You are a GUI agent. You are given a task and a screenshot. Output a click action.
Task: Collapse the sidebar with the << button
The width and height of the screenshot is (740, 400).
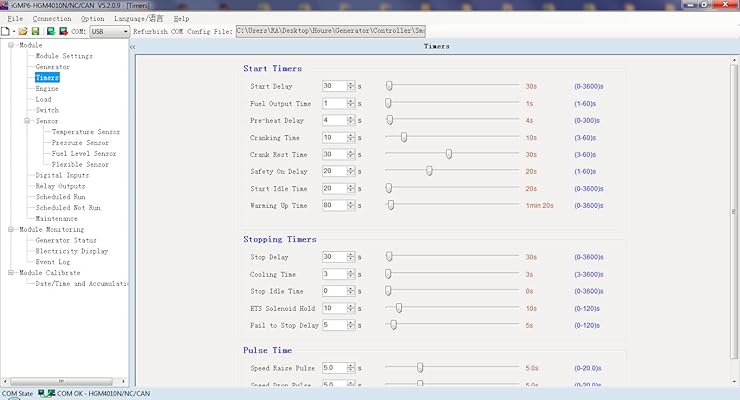(133, 47)
